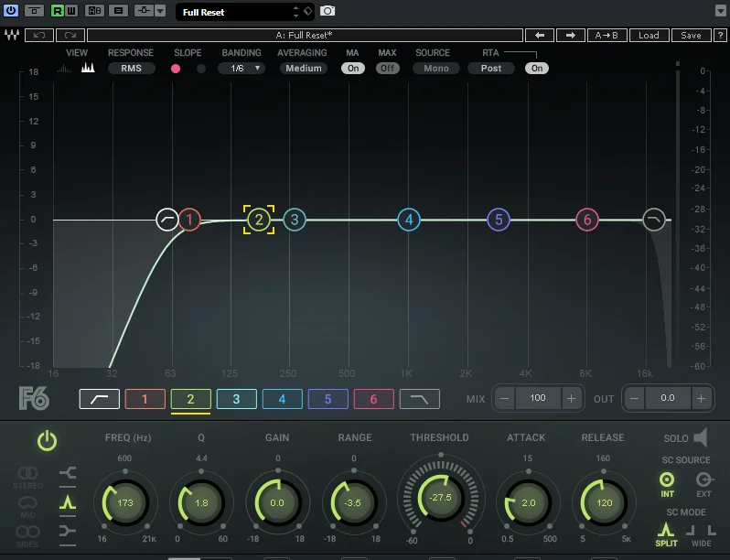Select the solid RTA bars view icon

tap(88, 68)
